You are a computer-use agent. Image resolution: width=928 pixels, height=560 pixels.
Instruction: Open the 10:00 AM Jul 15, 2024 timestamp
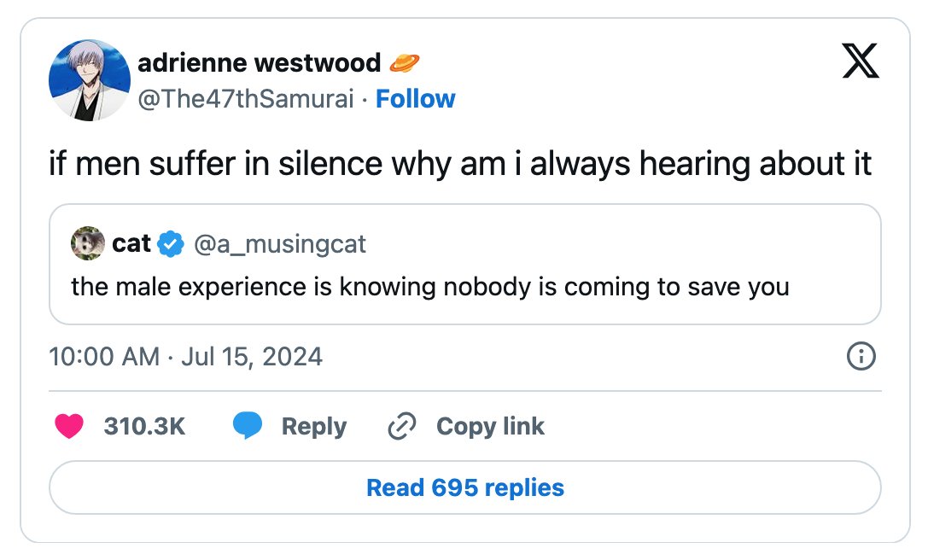tap(186, 357)
